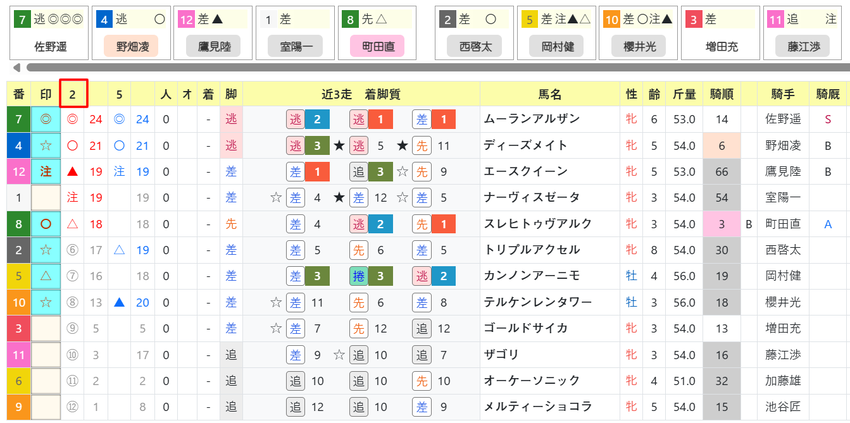Click the ☆ mark cell for horse 10
Image resolution: width=850 pixels, height=423 pixels.
click(46, 302)
